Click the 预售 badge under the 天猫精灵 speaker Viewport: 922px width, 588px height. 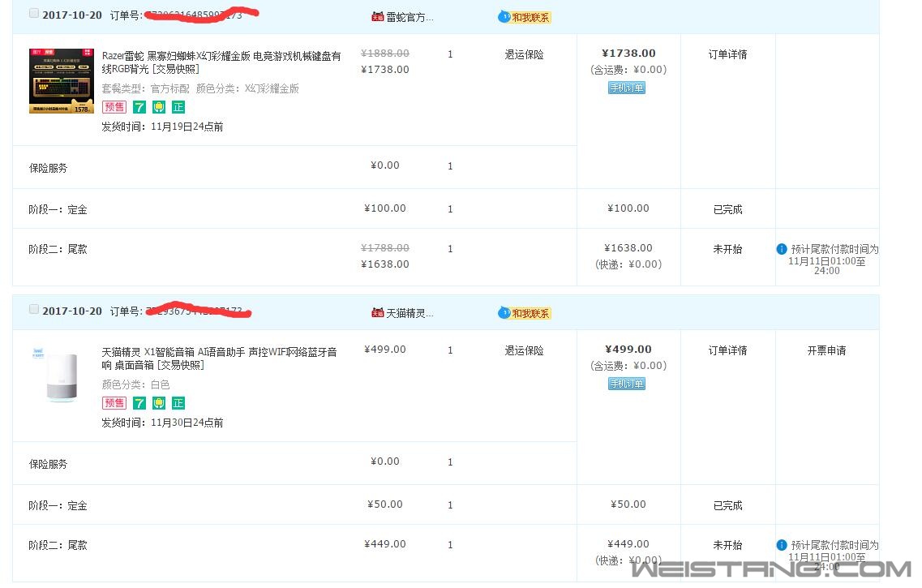pos(114,403)
